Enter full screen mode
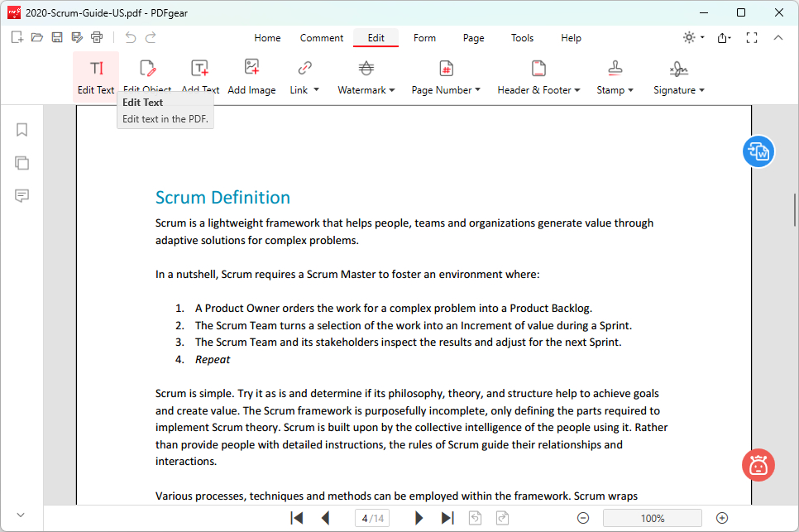799x532 pixels. [x=752, y=38]
